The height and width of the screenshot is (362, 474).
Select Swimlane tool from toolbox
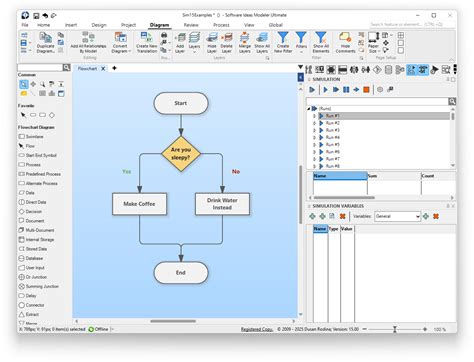coord(31,137)
